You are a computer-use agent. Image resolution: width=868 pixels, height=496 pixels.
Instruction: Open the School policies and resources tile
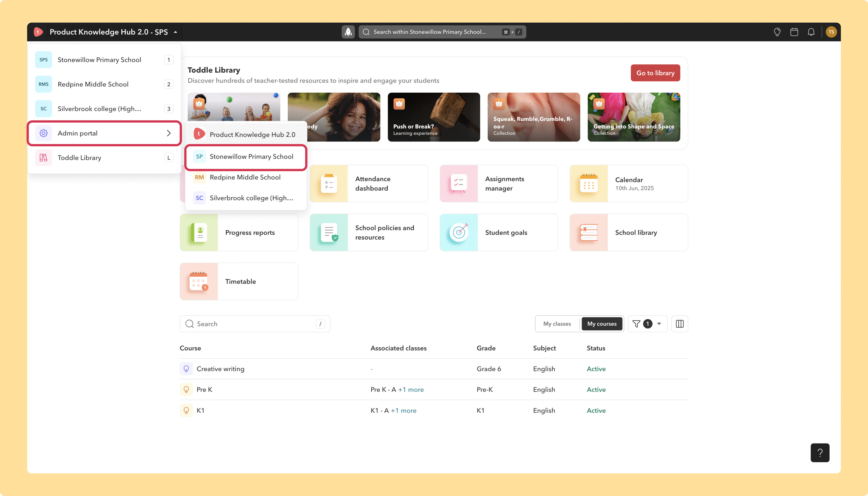(x=369, y=233)
